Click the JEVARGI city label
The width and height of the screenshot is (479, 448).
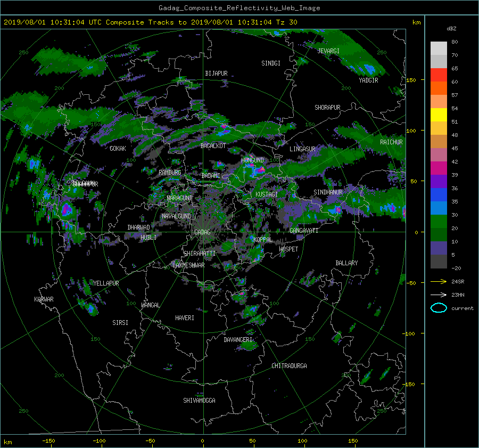(328, 51)
